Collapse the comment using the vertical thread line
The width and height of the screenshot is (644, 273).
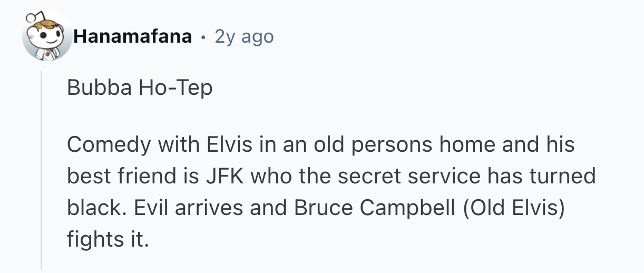coord(42,169)
